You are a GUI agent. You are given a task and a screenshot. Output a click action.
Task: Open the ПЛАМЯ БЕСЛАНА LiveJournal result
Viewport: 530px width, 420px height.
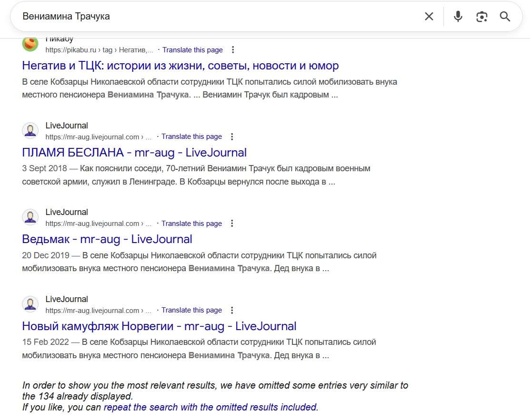click(134, 153)
